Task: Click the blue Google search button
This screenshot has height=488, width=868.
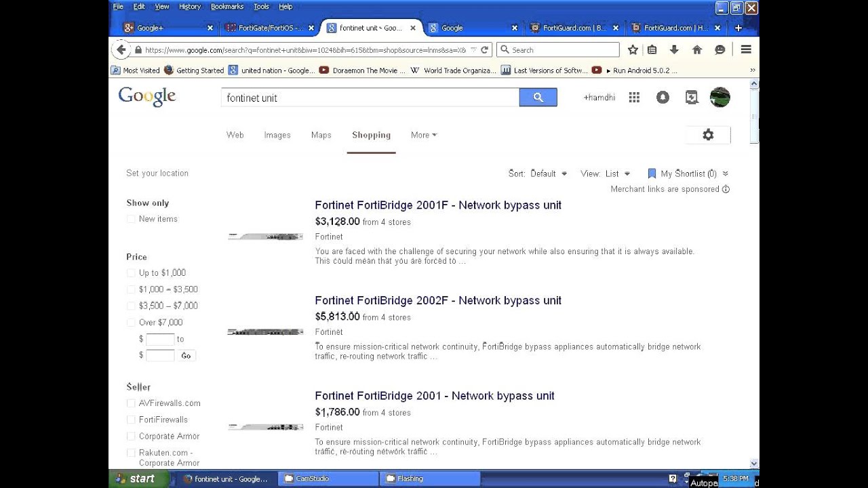Action: coord(538,98)
